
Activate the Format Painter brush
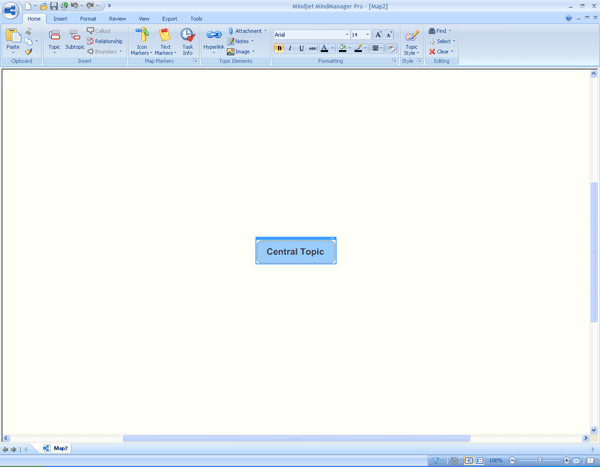(29, 51)
